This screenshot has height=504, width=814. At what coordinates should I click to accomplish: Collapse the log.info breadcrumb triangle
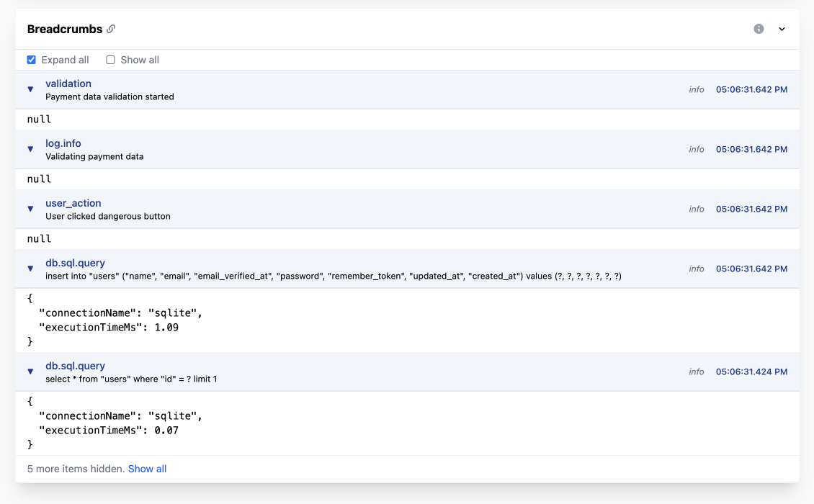click(31, 149)
